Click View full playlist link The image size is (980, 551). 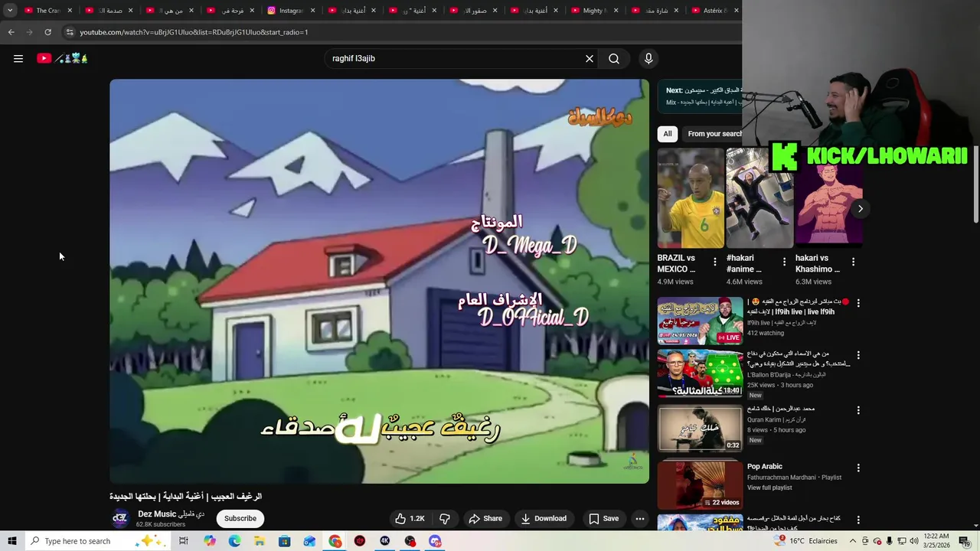[769, 487]
